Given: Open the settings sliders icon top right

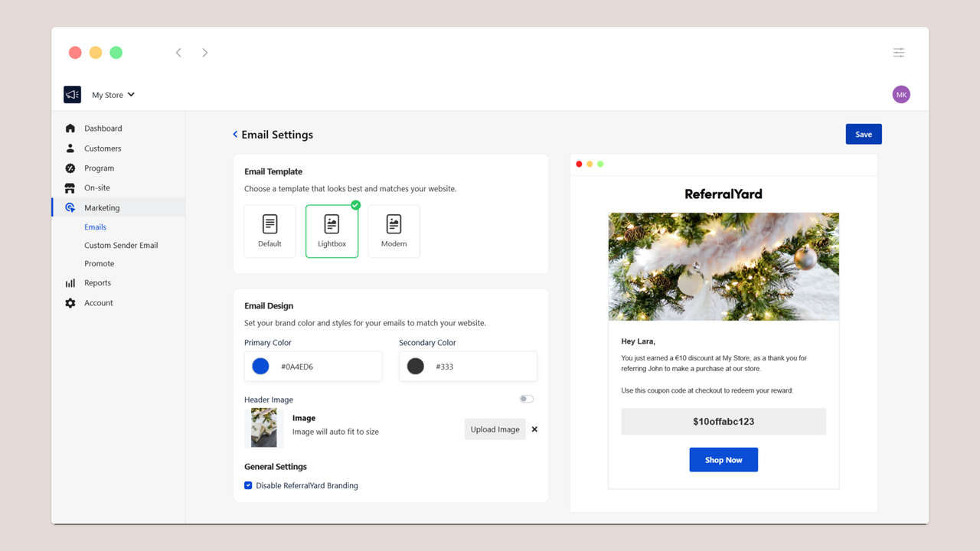Looking at the screenshot, I should pos(898,52).
